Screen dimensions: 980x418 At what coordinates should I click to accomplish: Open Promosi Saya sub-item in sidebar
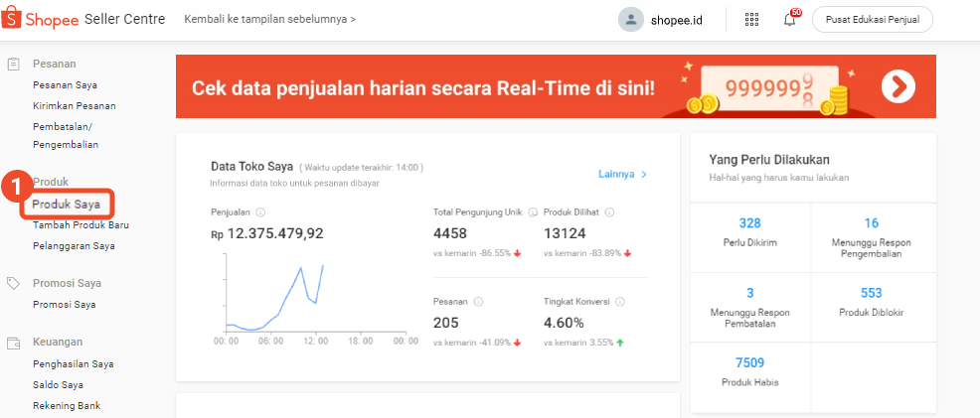pos(65,305)
